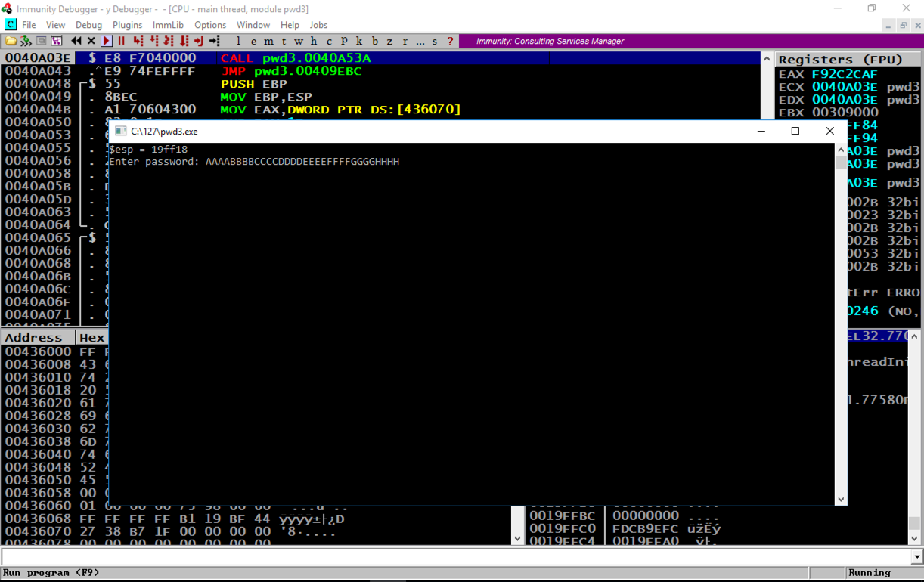
Task: Run the program with the play icon
Action: tap(107, 41)
